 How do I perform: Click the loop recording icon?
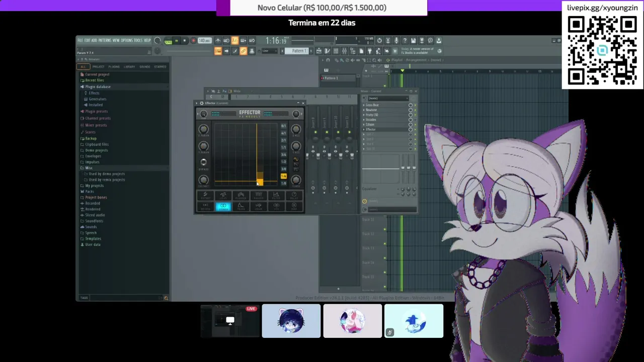[x=252, y=40]
